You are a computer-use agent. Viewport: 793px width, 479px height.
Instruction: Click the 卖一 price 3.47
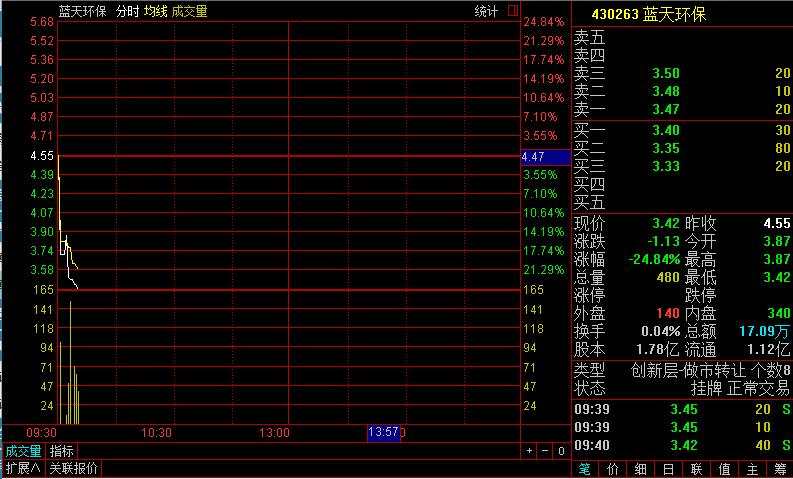coord(666,109)
